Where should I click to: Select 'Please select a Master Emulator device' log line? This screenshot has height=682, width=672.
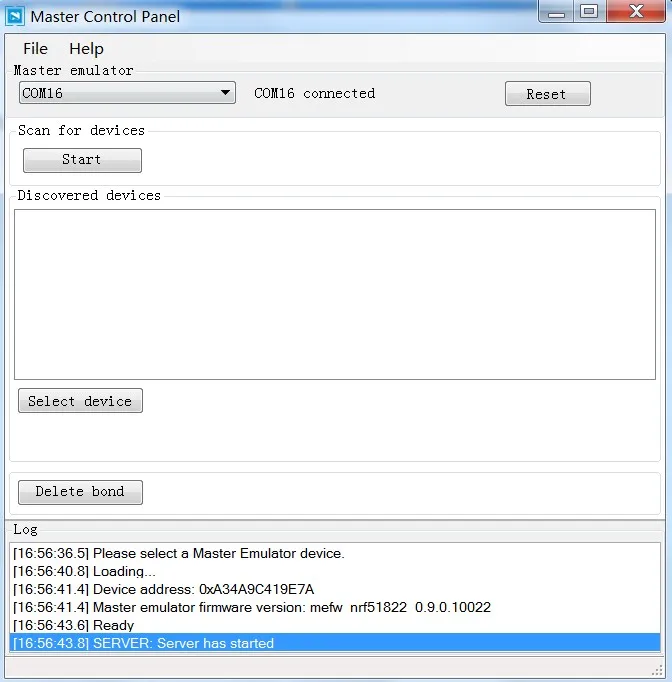[334, 553]
